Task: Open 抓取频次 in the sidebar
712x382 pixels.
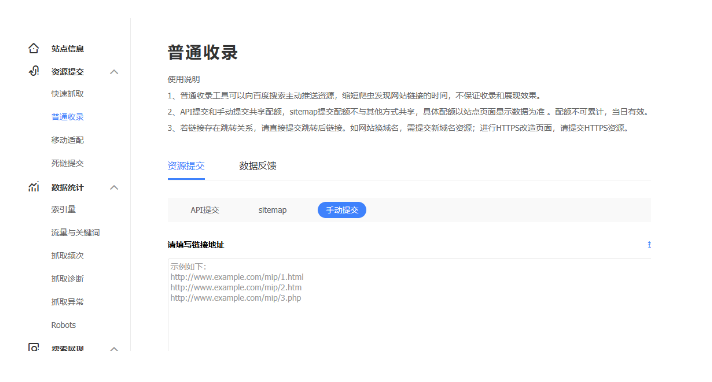Action: pos(67,256)
